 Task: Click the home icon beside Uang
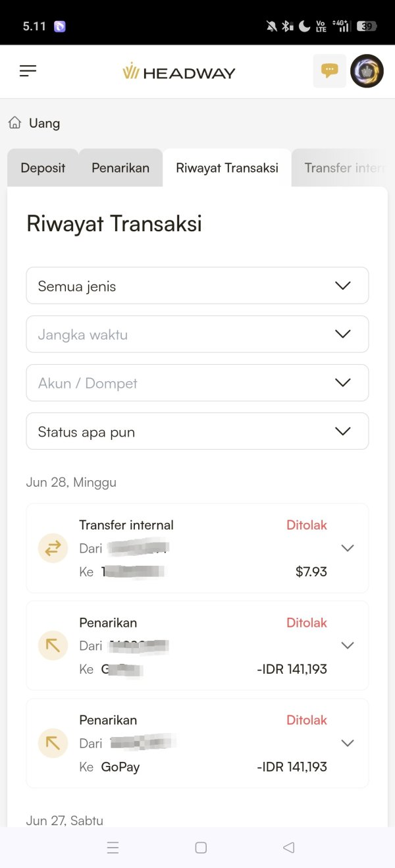14,123
